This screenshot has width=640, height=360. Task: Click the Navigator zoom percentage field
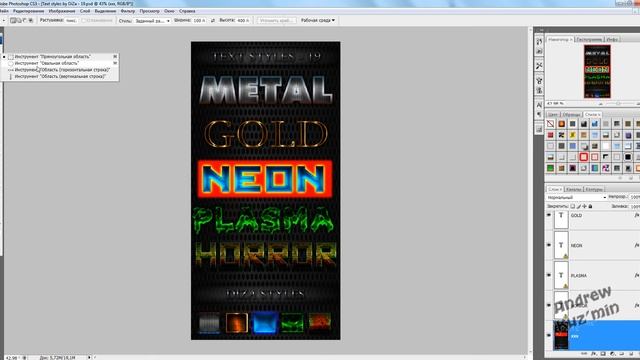(556, 104)
